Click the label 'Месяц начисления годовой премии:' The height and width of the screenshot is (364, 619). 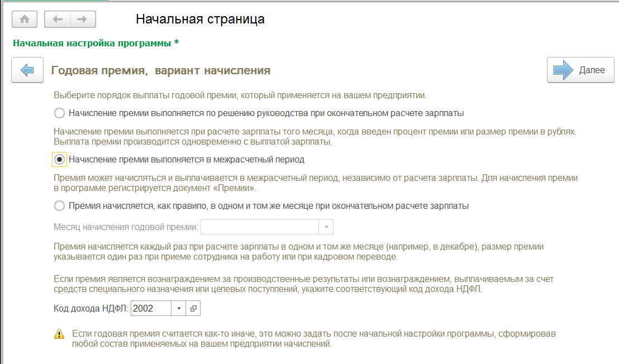coord(126,227)
